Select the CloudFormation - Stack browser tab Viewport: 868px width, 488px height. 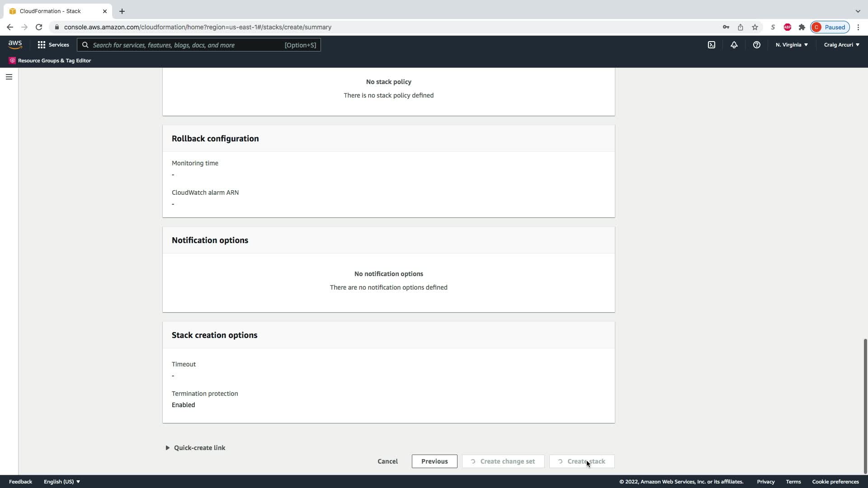click(51, 11)
